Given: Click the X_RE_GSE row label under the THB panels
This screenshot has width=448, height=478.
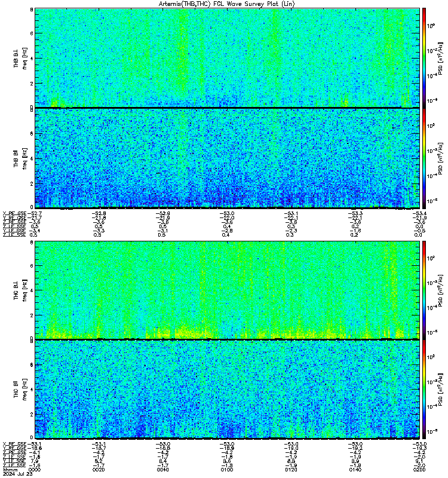Looking at the screenshot, I should (14, 213).
